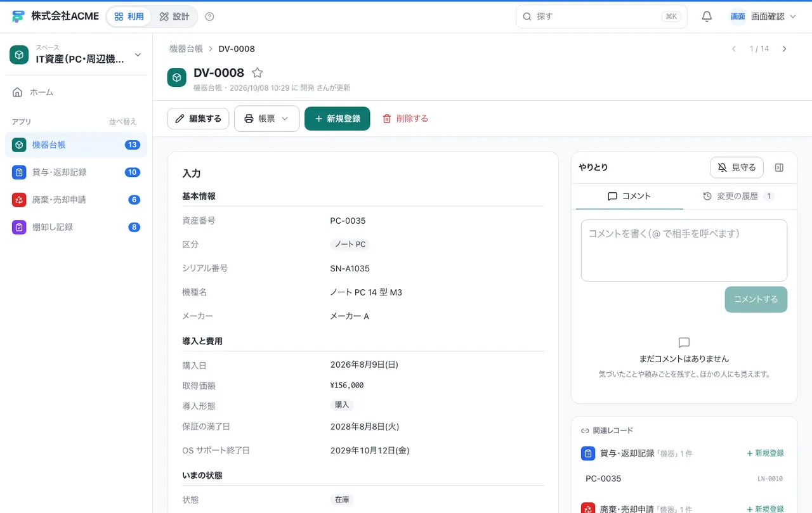This screenshot has width=812, height=513.
Task: Switch to 設計 mode
Action: point(174,16)
